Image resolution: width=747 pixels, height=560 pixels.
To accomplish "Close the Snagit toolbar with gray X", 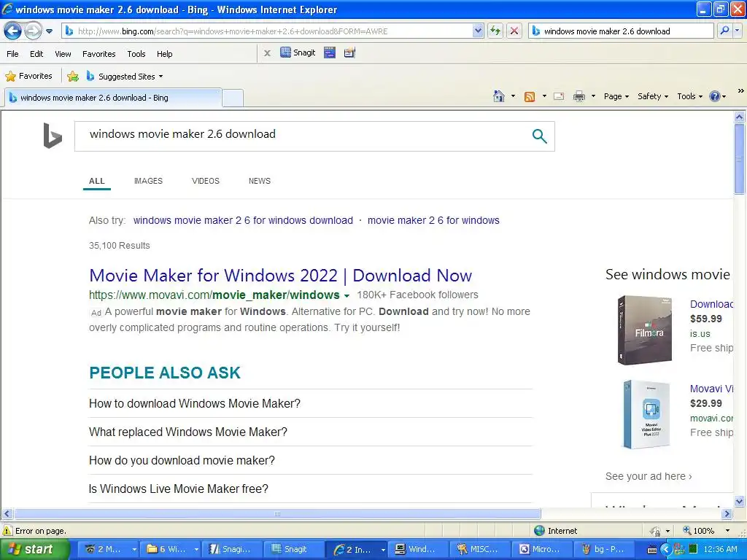I will [x=267, y=53].
